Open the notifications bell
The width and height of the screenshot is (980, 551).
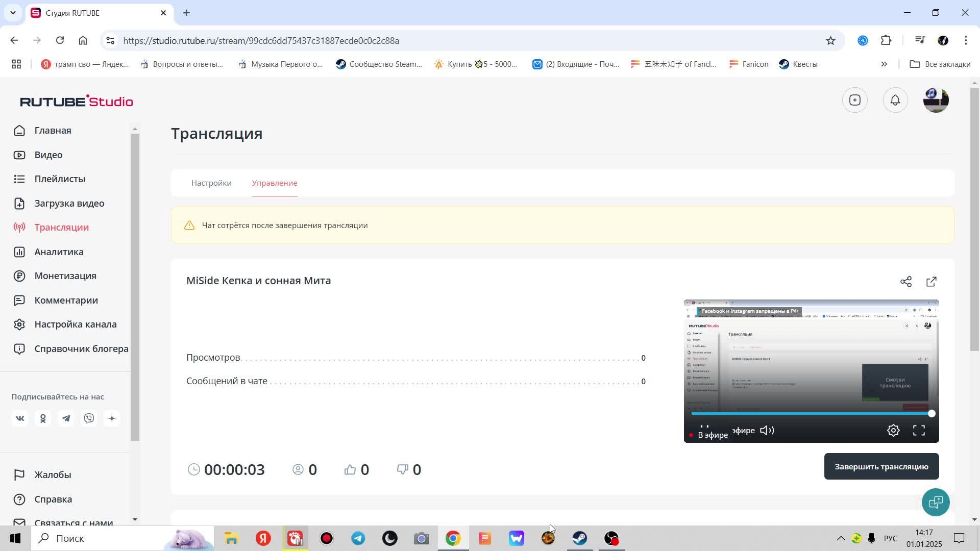[895, 100]
